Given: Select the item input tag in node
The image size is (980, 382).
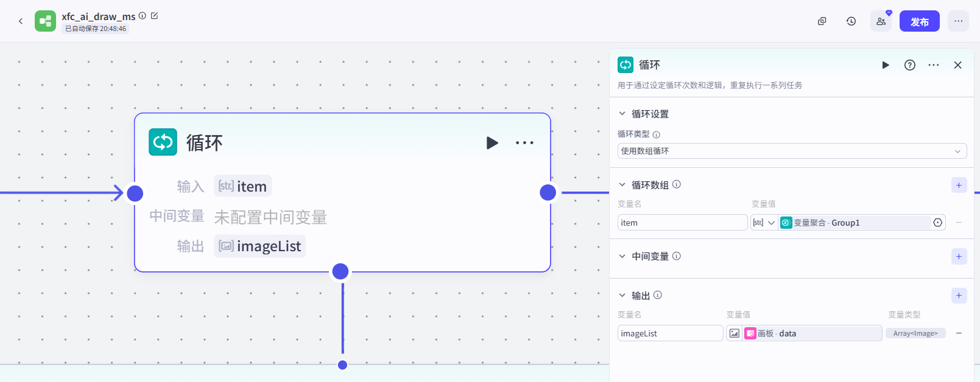Looking at the screenshot, I should point(242,186).
